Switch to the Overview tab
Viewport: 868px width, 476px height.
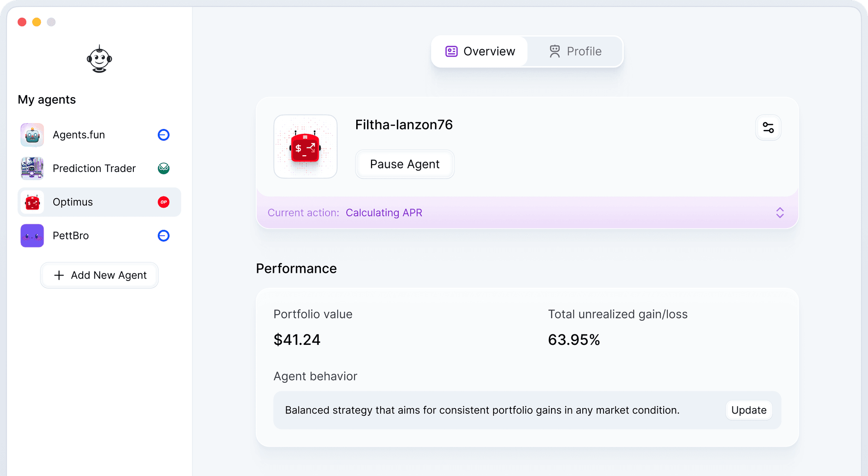(480, 52)
